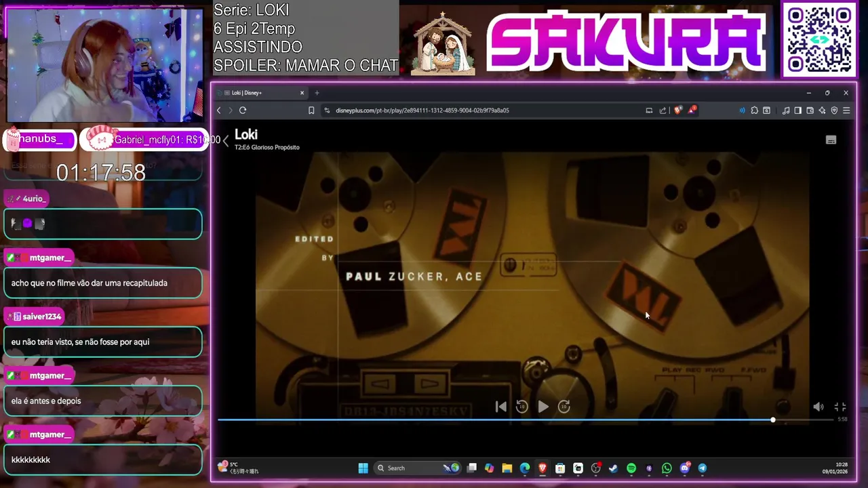Select the Loki | Disney+ tab

(261, 93)
